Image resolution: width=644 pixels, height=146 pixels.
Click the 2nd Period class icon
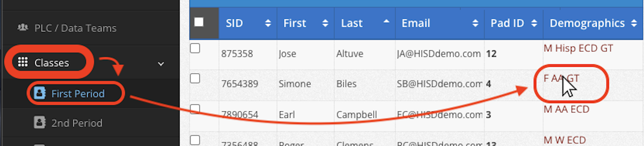pos(40,122)
